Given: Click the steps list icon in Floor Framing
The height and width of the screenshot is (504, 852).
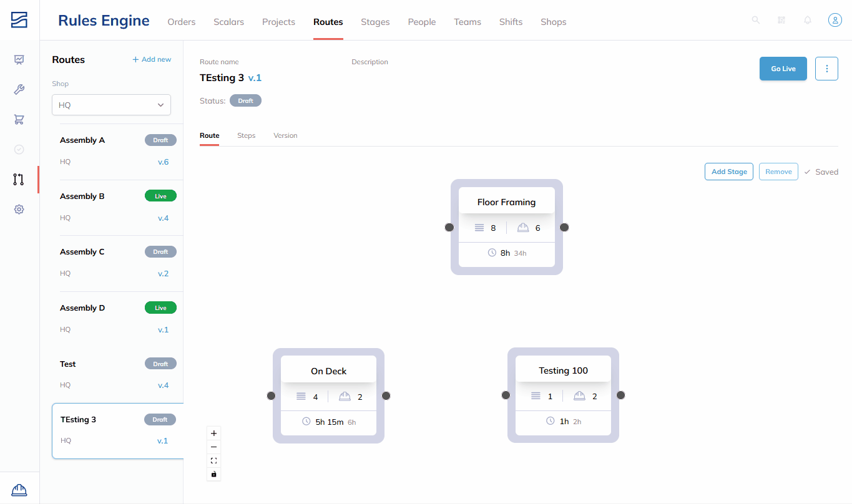Looking at the screenshot, I should click(x=479, y=228).
